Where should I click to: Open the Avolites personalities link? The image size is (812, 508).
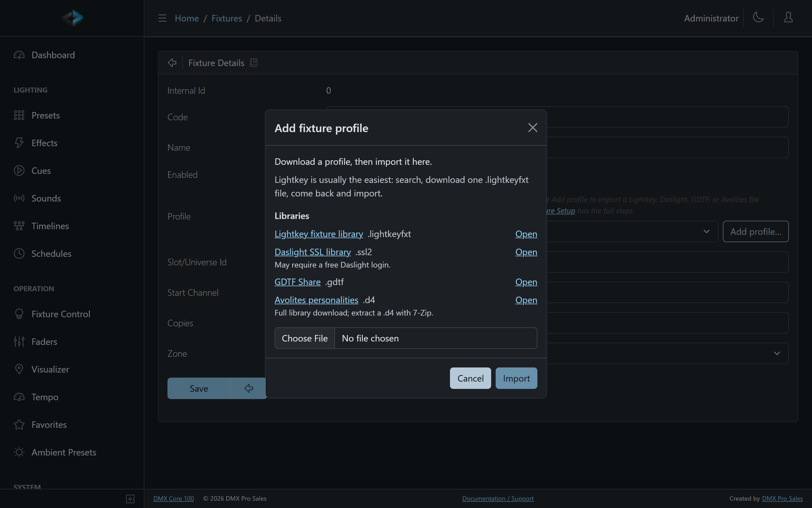pos(316,300)
